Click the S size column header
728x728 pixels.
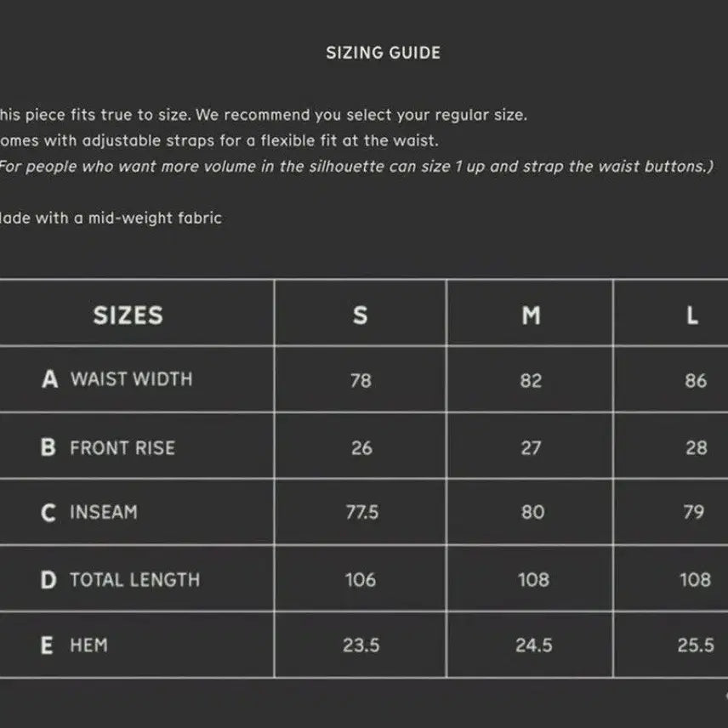360,316
